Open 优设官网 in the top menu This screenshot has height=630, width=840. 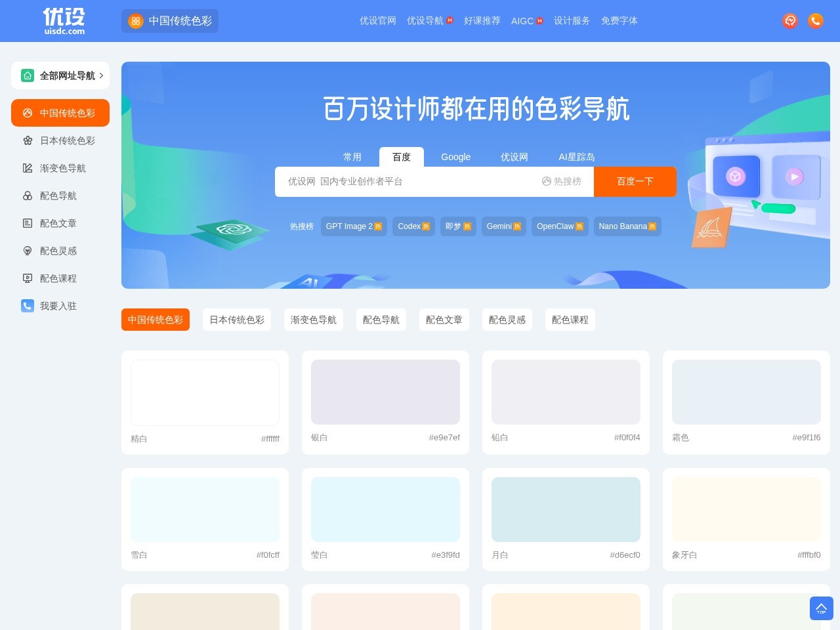(378, 21)
